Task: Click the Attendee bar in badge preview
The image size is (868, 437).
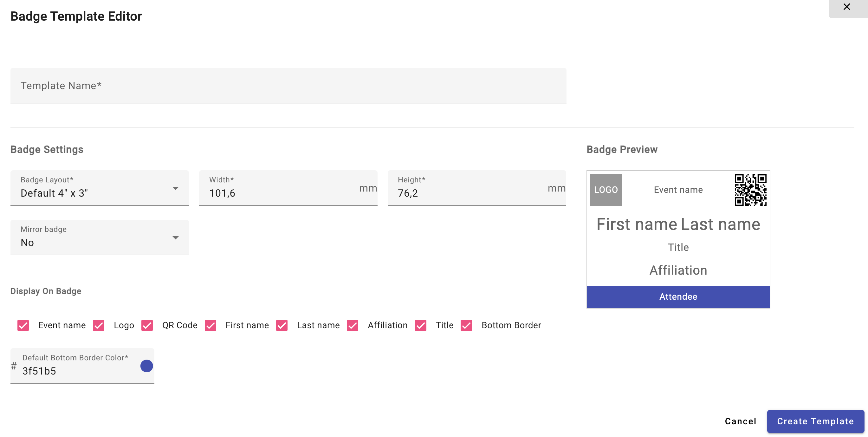Action: 678,297
